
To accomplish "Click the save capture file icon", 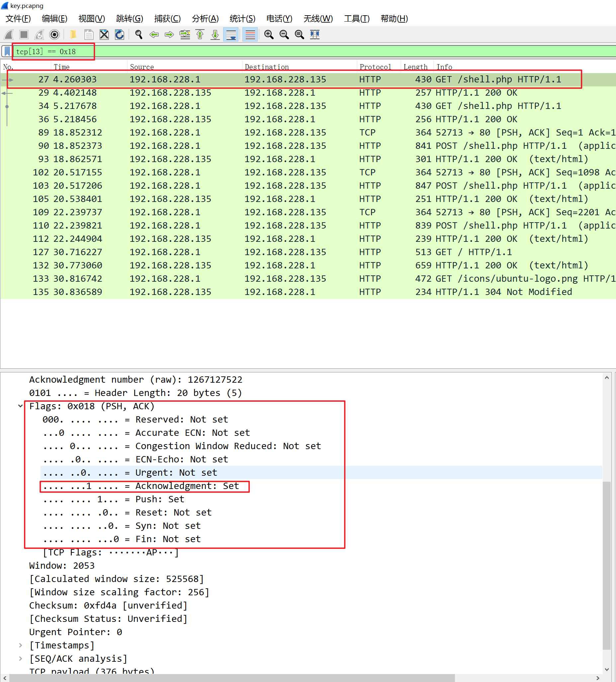I will [x=89, y=35].
